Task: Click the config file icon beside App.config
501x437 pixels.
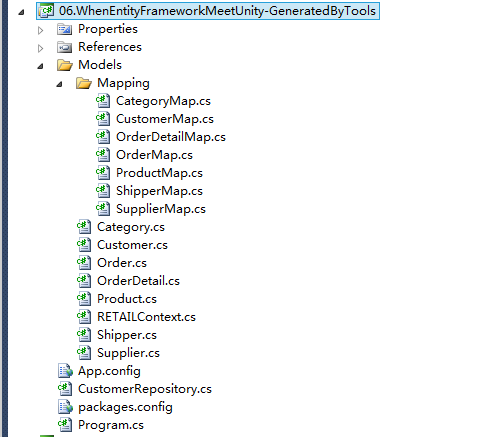Action: [65, 371]
